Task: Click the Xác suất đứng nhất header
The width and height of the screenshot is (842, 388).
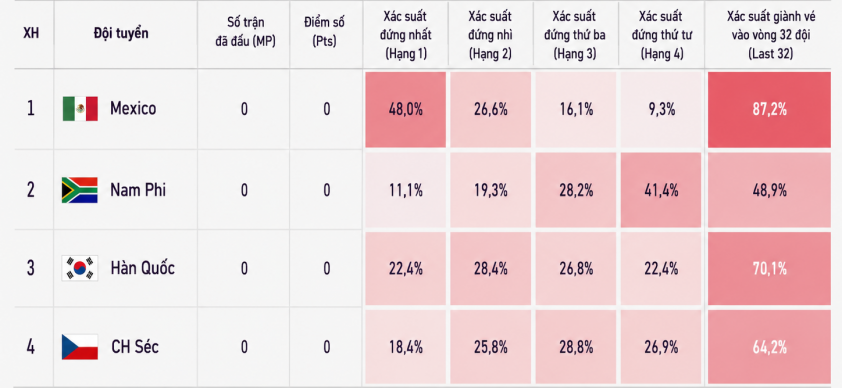Action: click(405, 35)
